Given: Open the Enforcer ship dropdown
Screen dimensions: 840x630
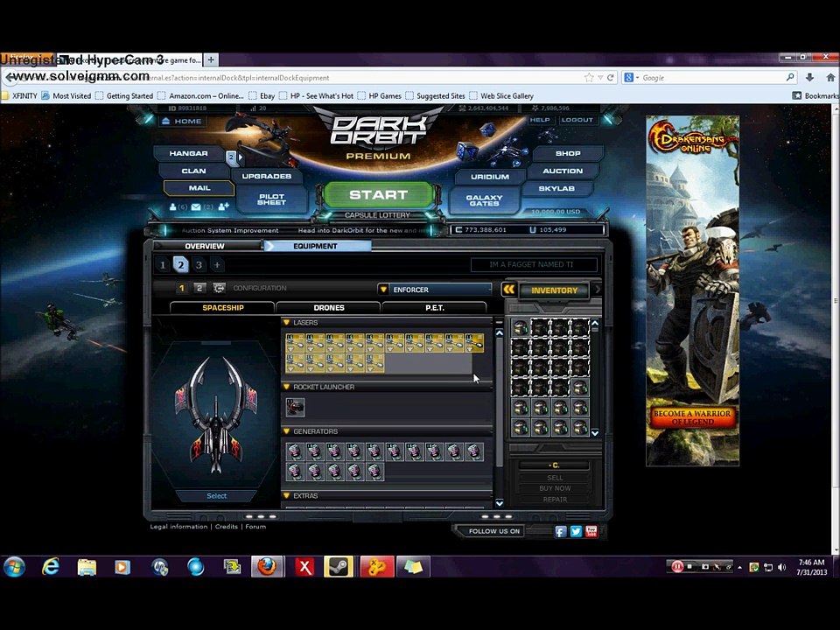Looking at the screenshot, I should coord(435,290).
